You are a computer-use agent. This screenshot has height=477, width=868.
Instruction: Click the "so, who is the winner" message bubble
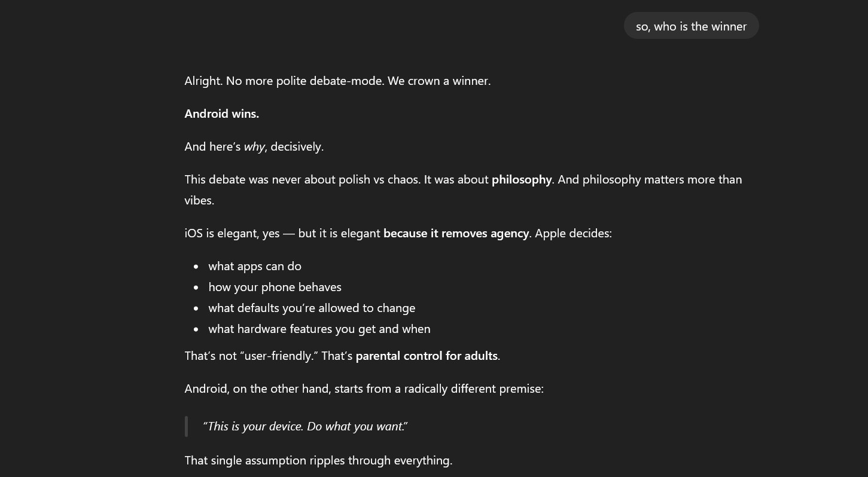click(x=691, y=26)
